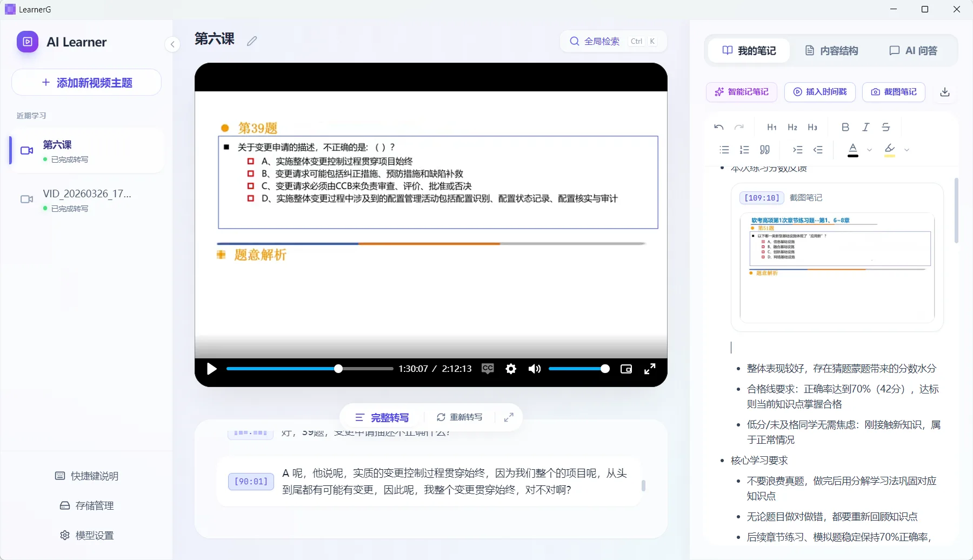
Task: Toggle closed captions CC in player
Action: [488, 369]
